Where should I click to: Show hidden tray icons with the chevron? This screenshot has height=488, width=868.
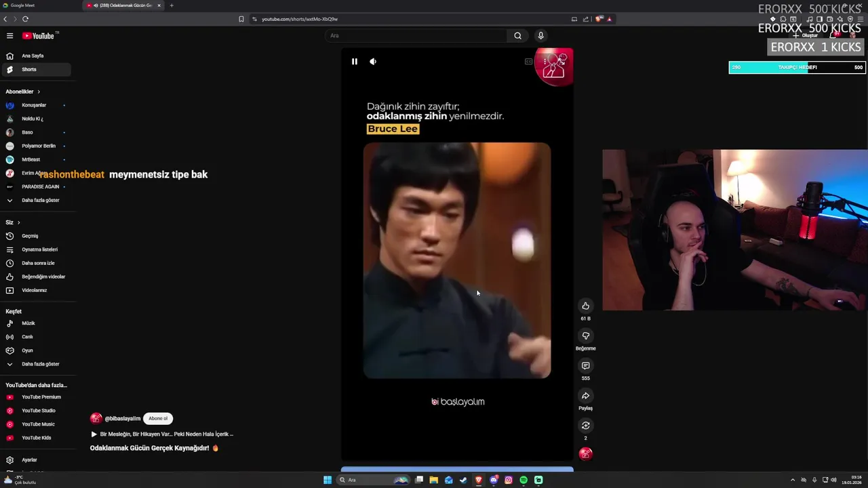tap(793, 480)
